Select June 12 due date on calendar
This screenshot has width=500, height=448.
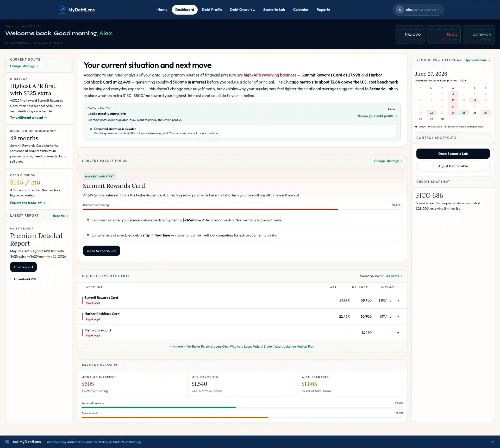coord(475,100)
